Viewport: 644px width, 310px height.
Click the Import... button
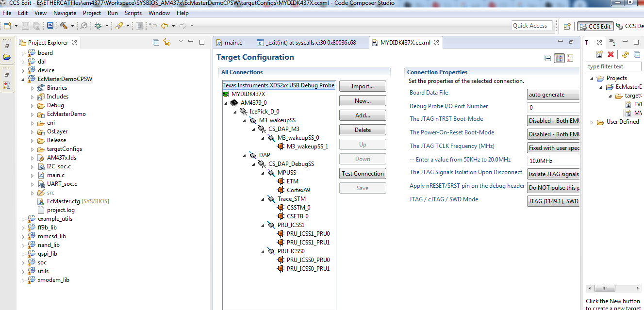[363, 86]
